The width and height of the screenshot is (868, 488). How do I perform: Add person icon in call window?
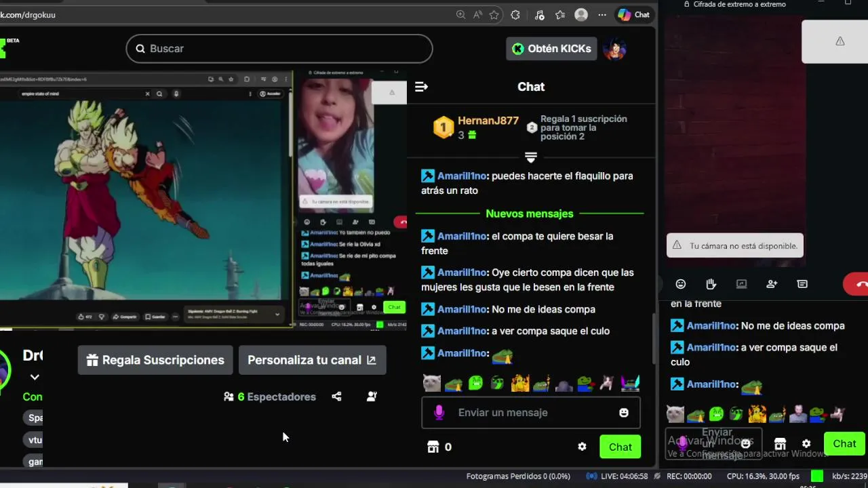point(772,284)
